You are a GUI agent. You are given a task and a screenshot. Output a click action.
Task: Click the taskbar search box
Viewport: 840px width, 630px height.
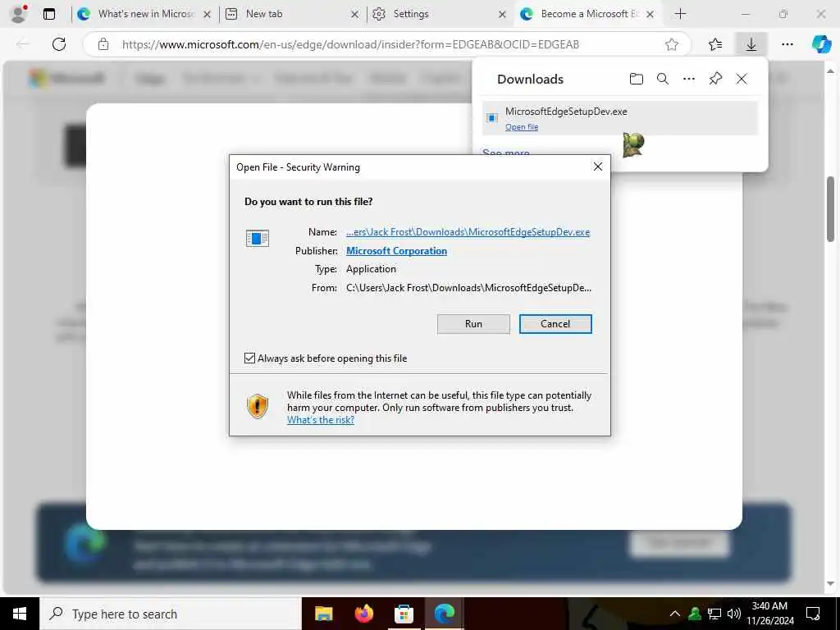coord(171,614)
